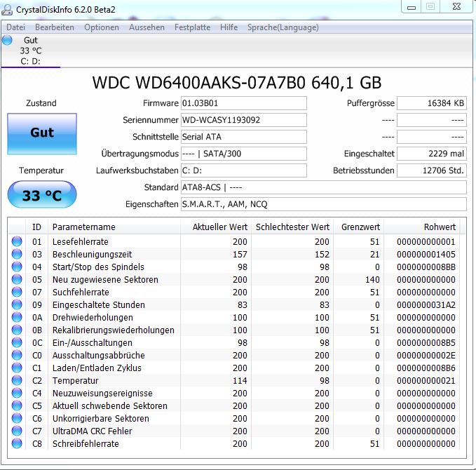Click the CrystalDiskInfo title bar app icon
Screen dimensions: 476x470
(x=7, y=10)
